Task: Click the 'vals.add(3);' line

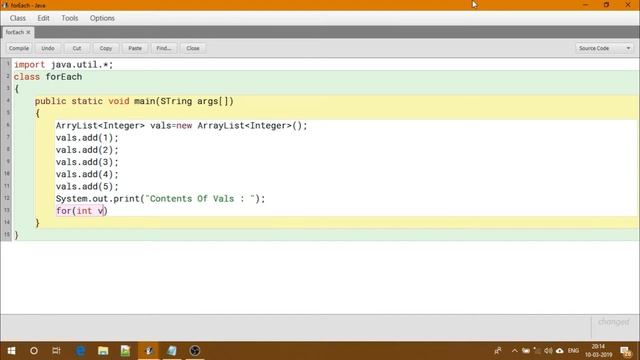Action: coord(87,162)
